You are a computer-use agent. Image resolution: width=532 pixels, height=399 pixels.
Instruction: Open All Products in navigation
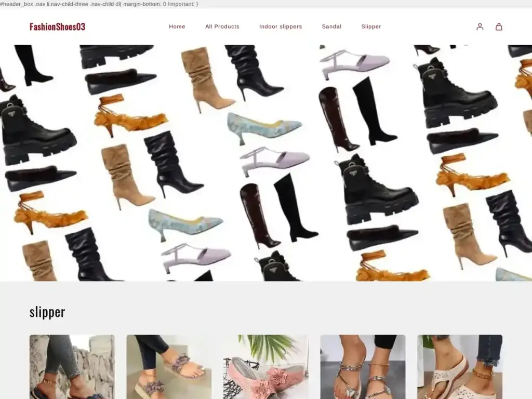(x=222, y=26)
